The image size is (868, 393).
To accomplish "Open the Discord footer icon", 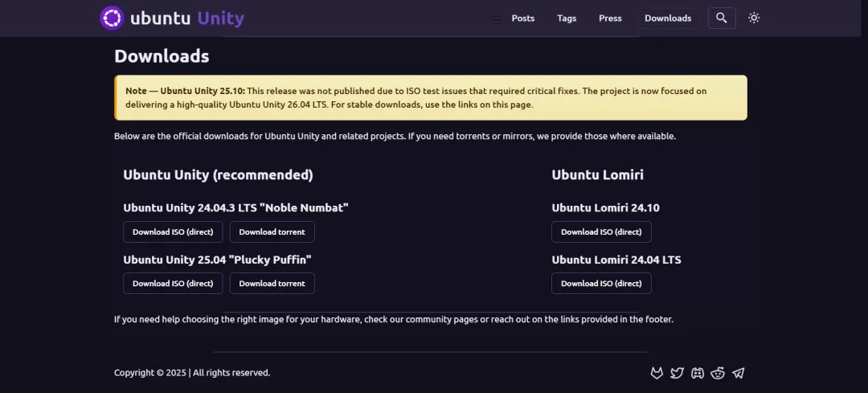I will click(x=698, y=373).
